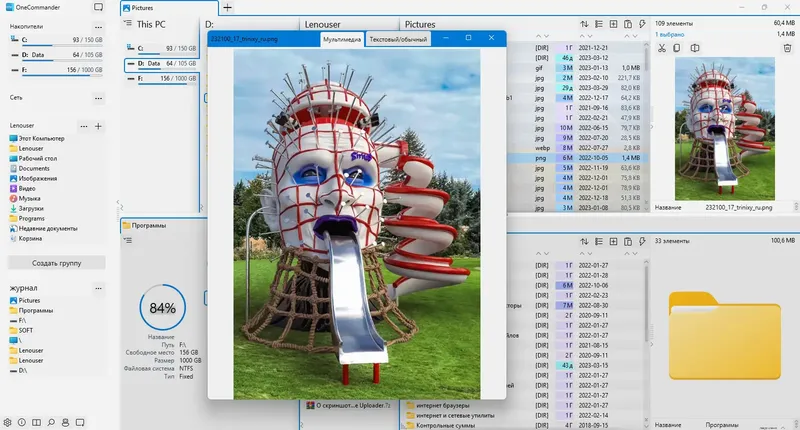Open Изображения in favorites

(x=33, y=179)
